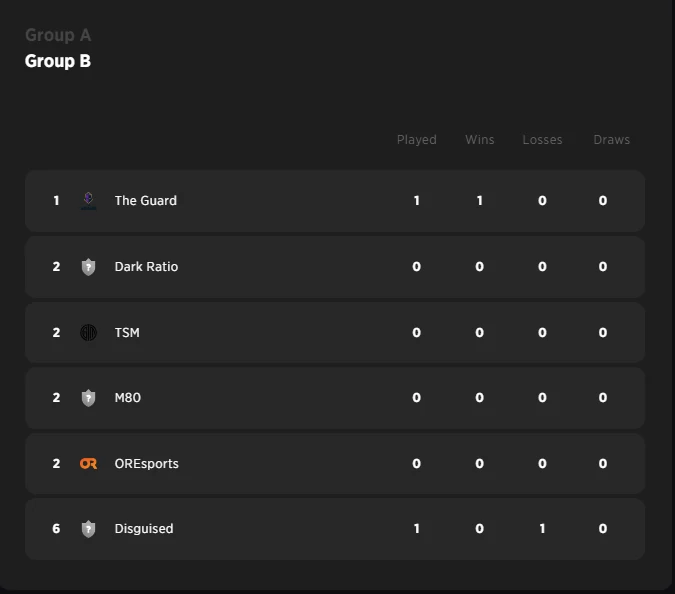The width and height of the screenshot is (675, 594).
Task: Select the Group B tab
Action: pos(58,61)
